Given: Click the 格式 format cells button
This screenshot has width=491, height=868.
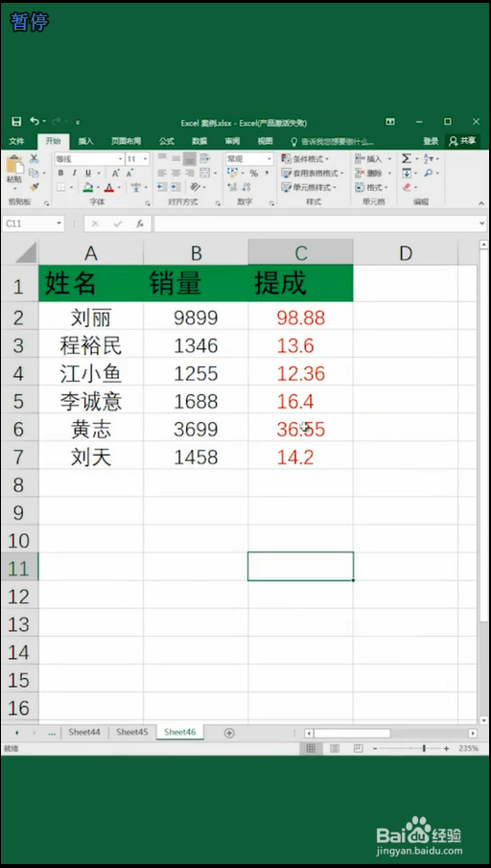Looking at the screenshot, I should point(371,188).
